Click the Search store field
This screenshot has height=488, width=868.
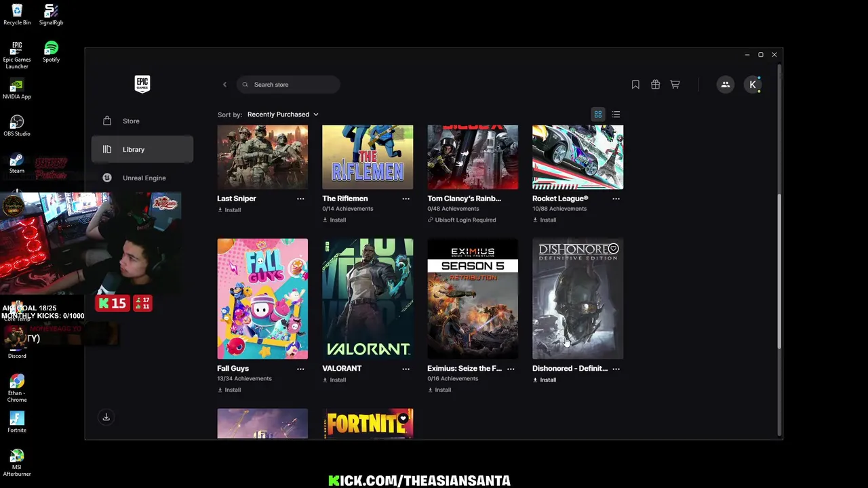click(x=288, y=85)
